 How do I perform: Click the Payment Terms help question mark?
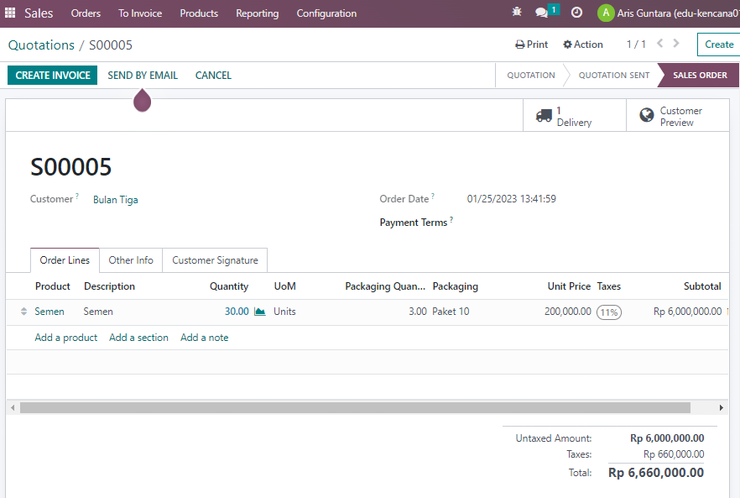(451, 219)
